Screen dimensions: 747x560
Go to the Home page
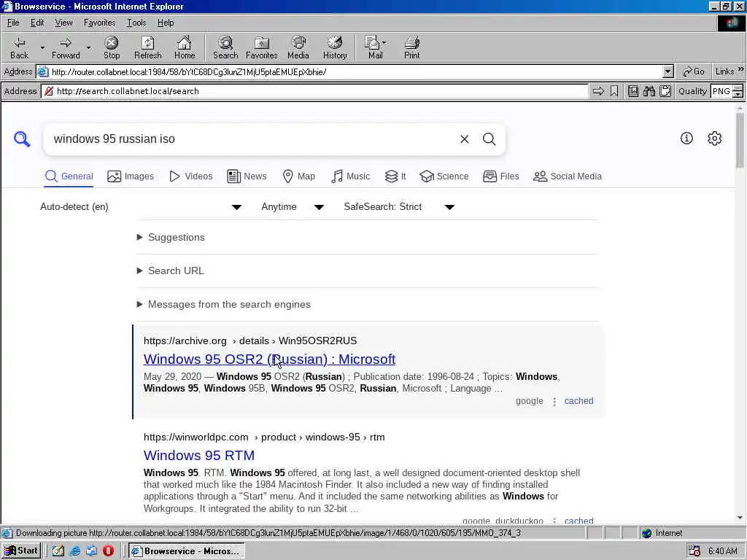(185, 47)
